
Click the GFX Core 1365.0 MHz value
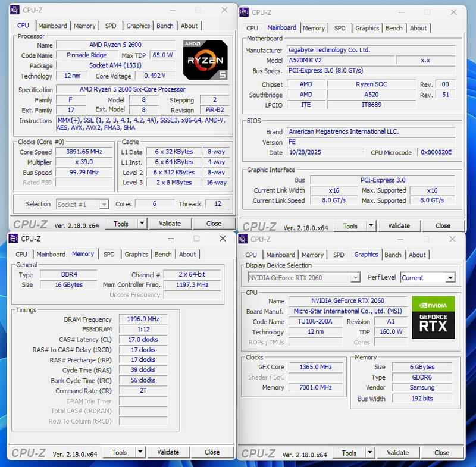pyautogui.click(x=315, y=367)
